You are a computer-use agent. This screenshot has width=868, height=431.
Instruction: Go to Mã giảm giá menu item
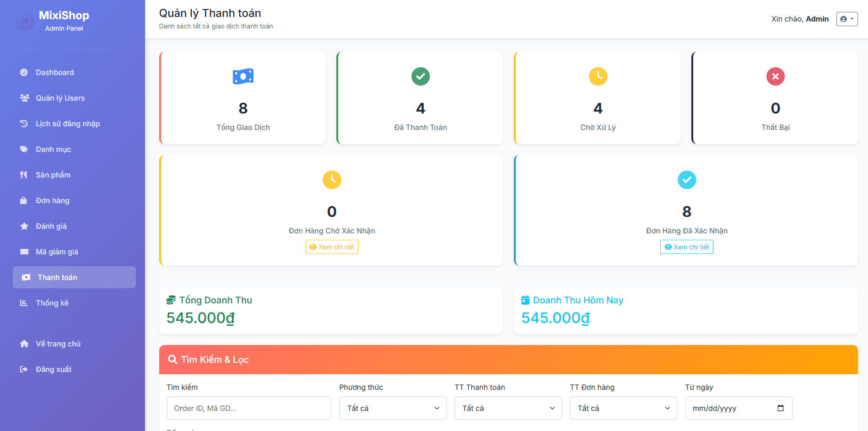74,252
